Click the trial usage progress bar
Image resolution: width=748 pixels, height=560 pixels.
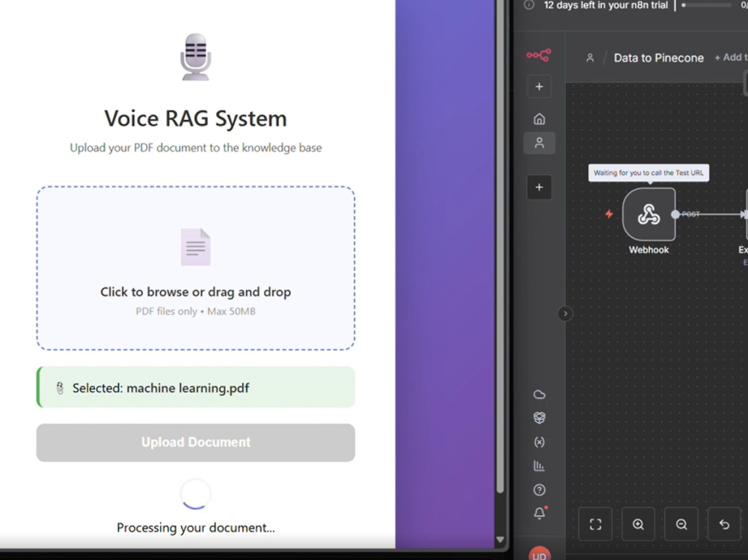coord(707,5)
